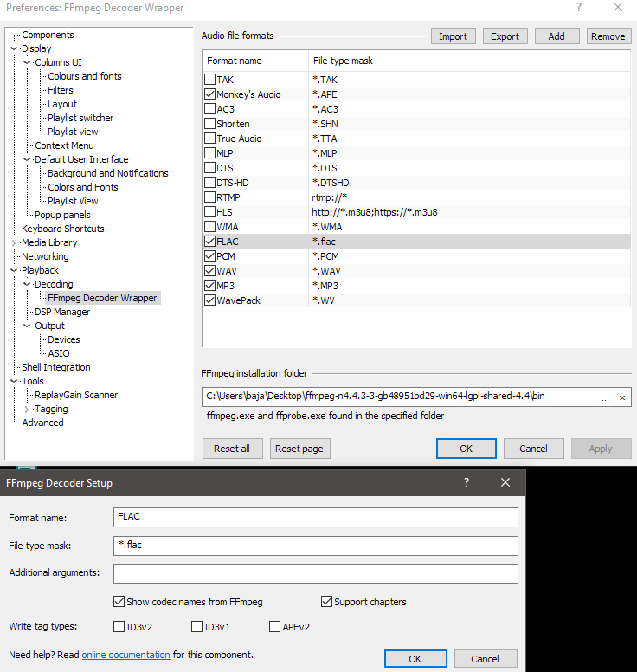Image resolution: width=637 pixels, height=672 pixels.
Task: Go to Keyboard Shortcuts page
Action: coord(63,229)
